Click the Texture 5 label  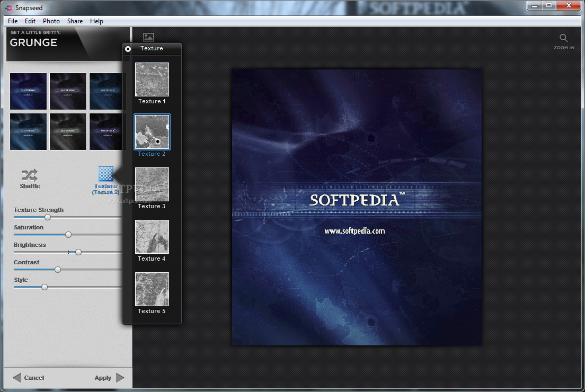pos(152,311)
